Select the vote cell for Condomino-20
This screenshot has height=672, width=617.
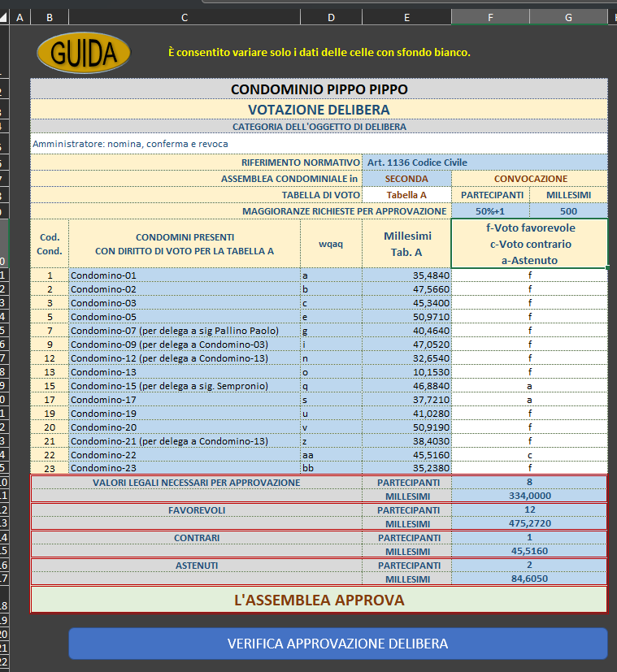tap(529, 427)
